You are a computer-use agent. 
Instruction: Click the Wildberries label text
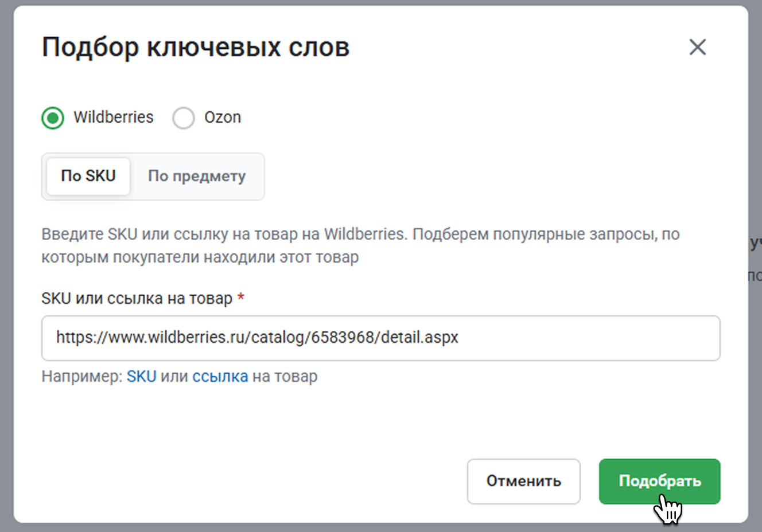coord(113,118)
